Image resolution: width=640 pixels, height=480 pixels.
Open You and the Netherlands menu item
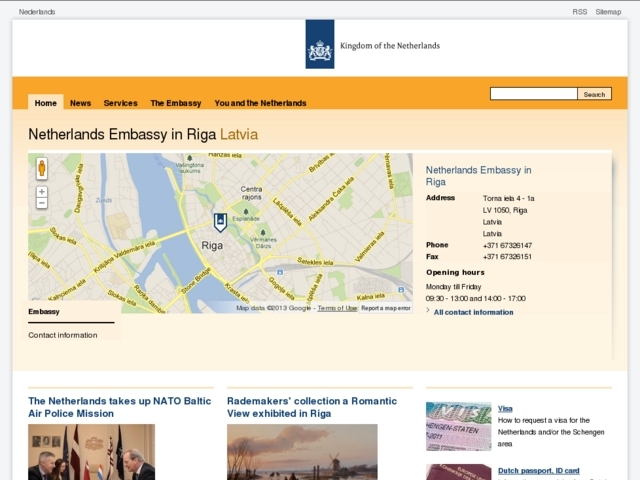click(x=260, y=103)
